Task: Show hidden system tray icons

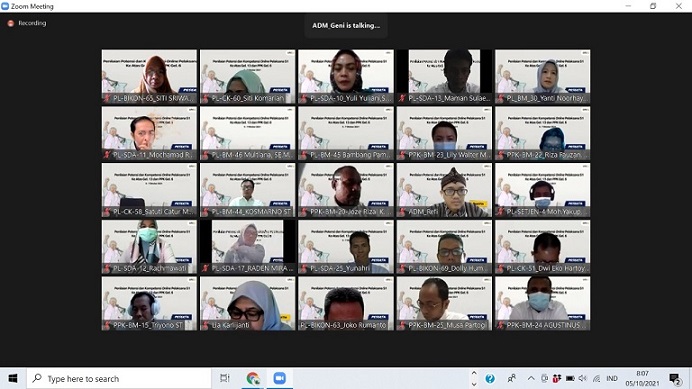Action: coord(531,378)
